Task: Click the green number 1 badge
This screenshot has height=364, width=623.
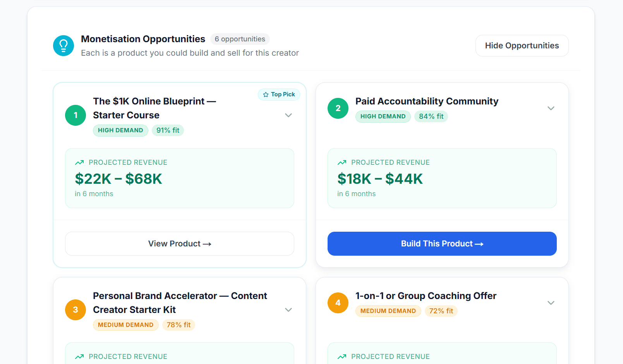Action: tap(76, 115)
